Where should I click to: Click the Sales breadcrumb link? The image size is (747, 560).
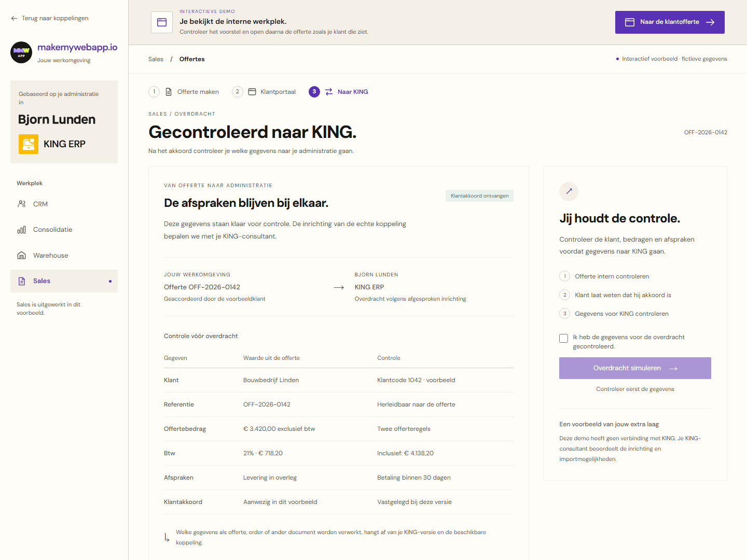click(156, 59)
